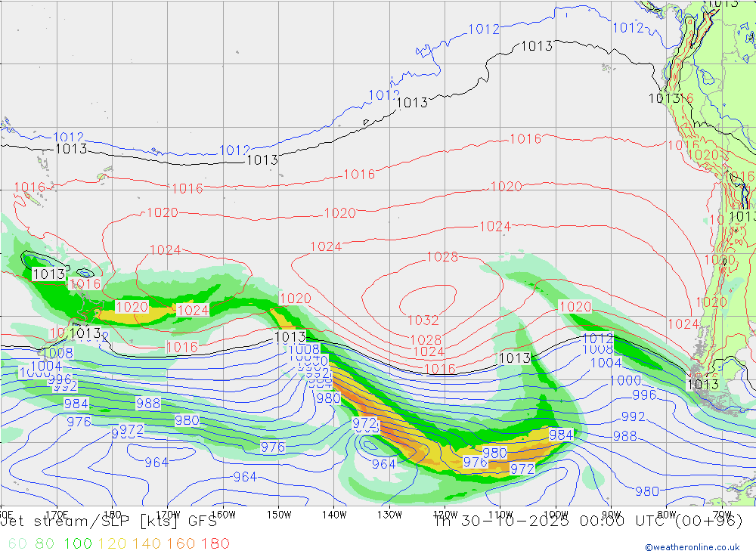Click the 150W longitude axis label
Image resolution: width=756 pixels, height=554 pixels.
(279, 515)
